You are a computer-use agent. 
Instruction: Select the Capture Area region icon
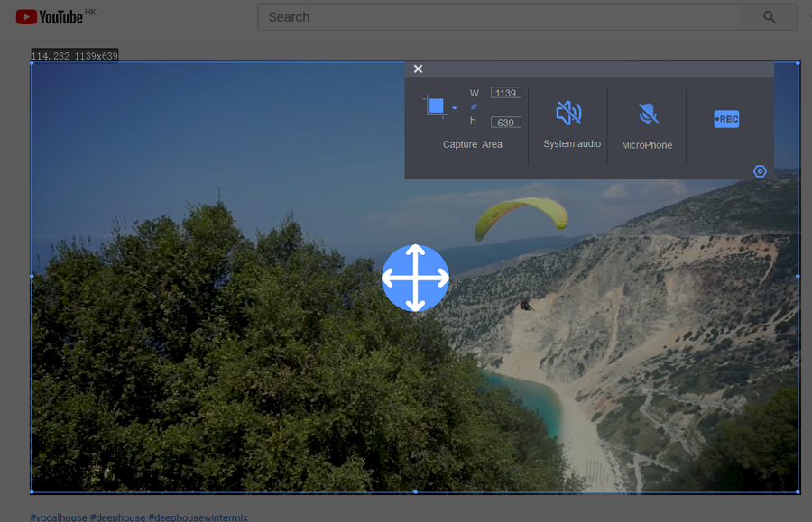pyautogui.click(x=435, y=106)
